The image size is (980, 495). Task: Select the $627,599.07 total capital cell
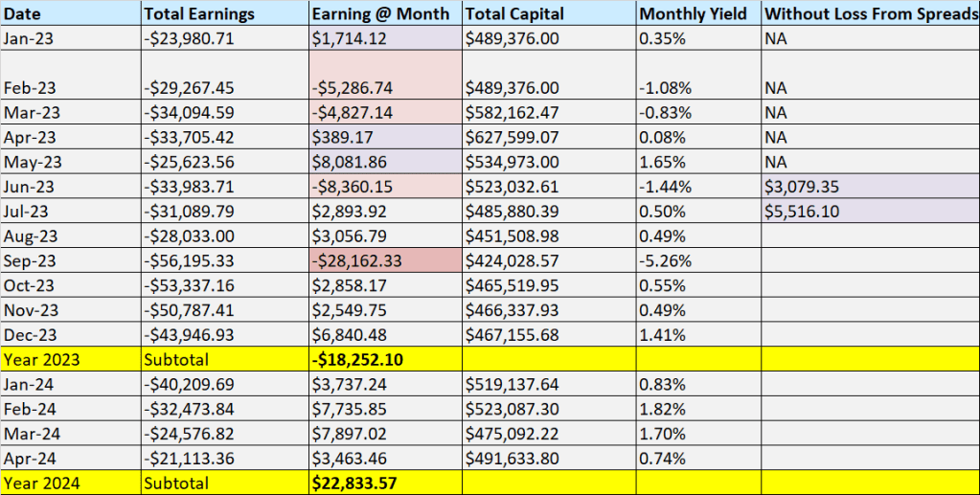pos(549,136)
